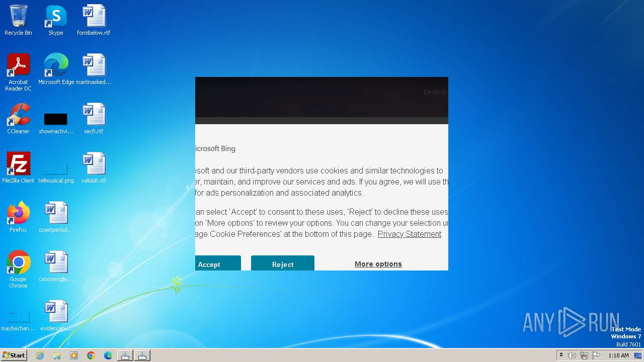Switch to second installer taskbar button
The image size is (644, 362).
tap(142, 355)
